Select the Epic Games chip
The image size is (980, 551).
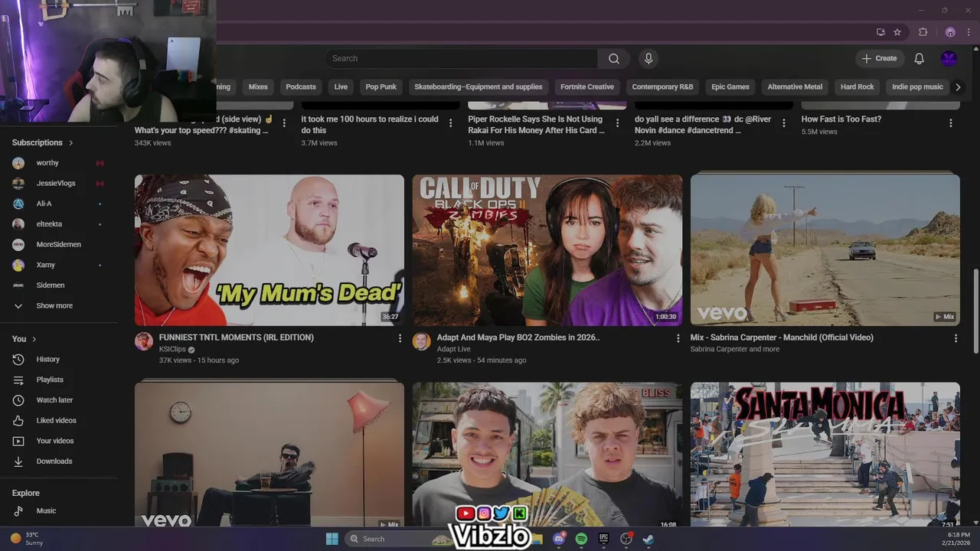coord(730,86)
